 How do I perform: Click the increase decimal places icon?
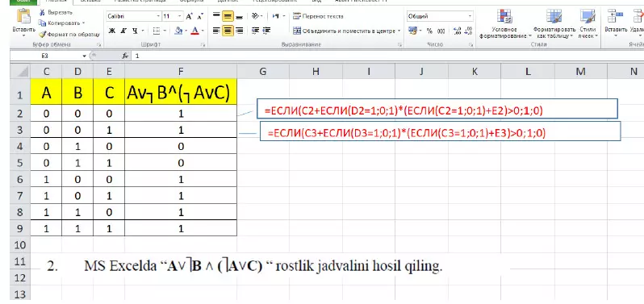tap(457, 31)
